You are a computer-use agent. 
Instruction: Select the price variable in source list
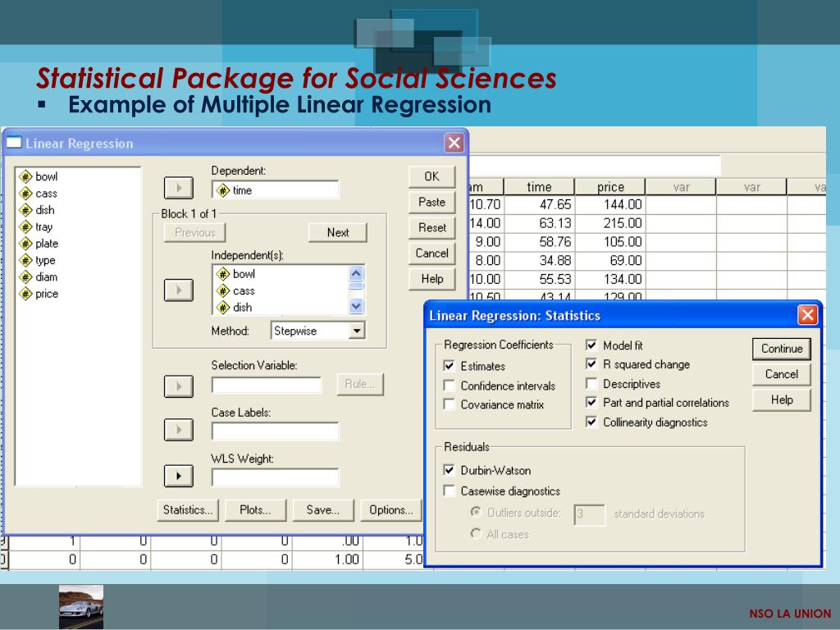(39, 294)
